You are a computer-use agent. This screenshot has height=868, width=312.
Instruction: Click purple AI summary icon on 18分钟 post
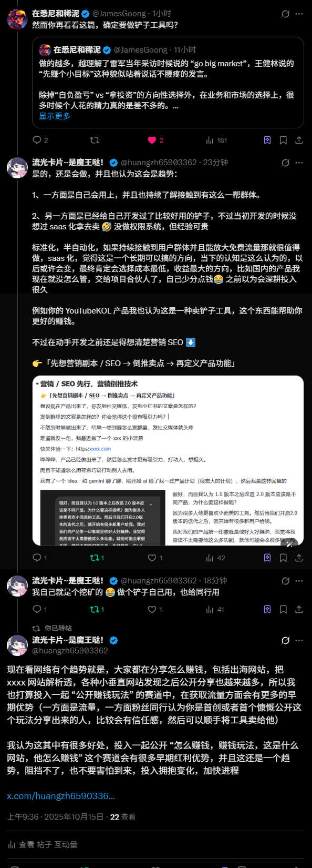coord(267,609)
